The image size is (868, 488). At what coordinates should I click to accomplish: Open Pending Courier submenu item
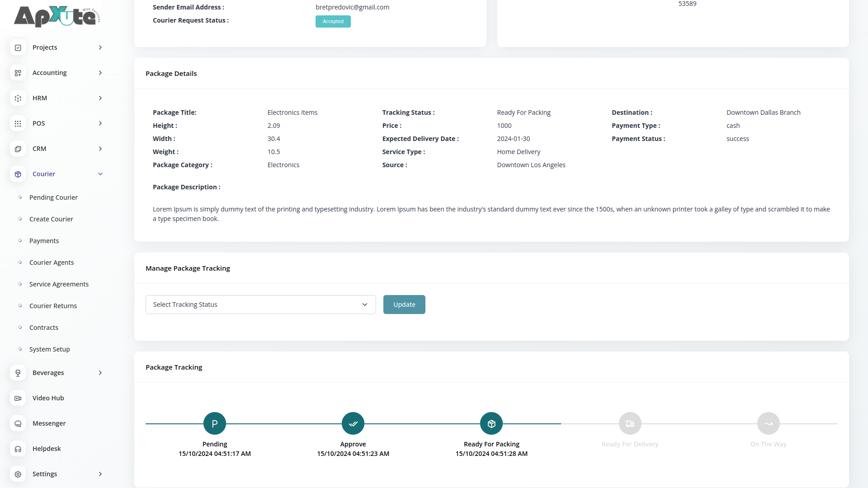pyautogui.click(x=53, y=197)
